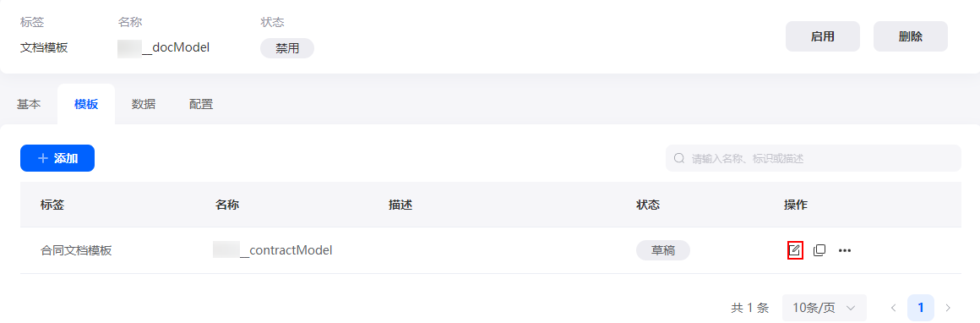The image size is (980, 323).
Task: Click the __contractModel name cell
Action: tap(273, 250)
